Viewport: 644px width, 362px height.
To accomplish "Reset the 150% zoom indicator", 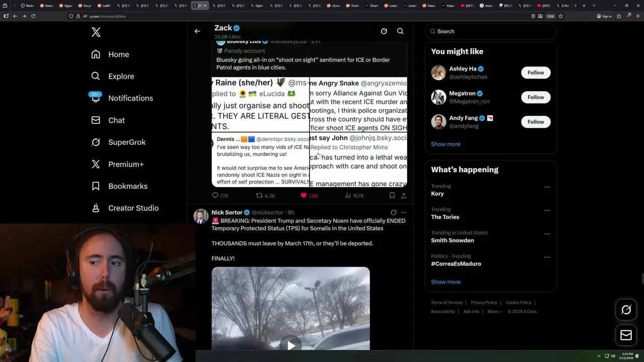I will click(550, 16).
